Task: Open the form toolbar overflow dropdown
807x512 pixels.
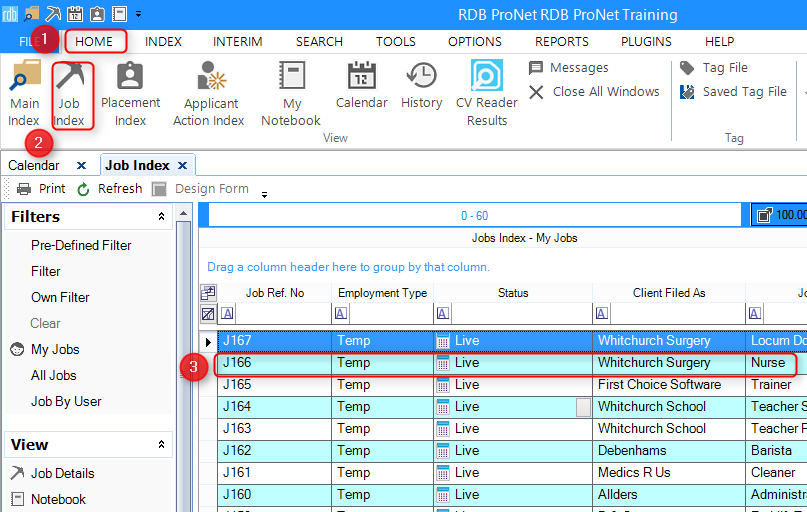Action: click(x=264, y=195)
